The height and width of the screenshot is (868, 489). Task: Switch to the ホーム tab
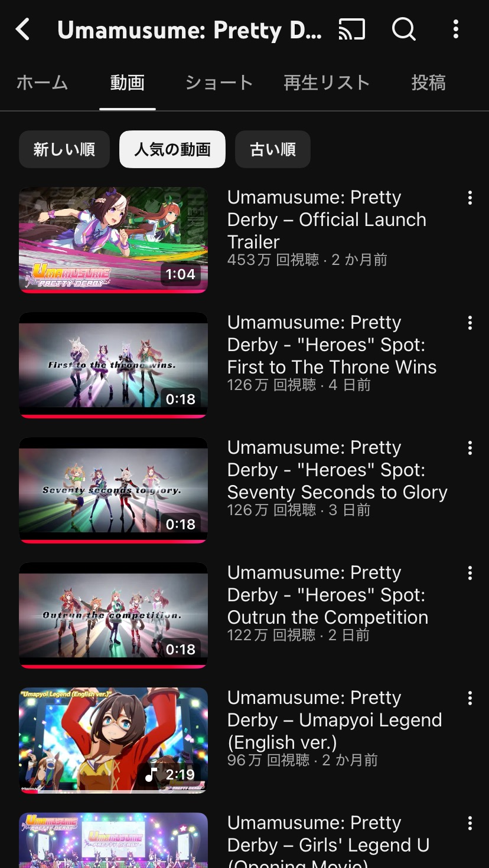pos(42,83)
